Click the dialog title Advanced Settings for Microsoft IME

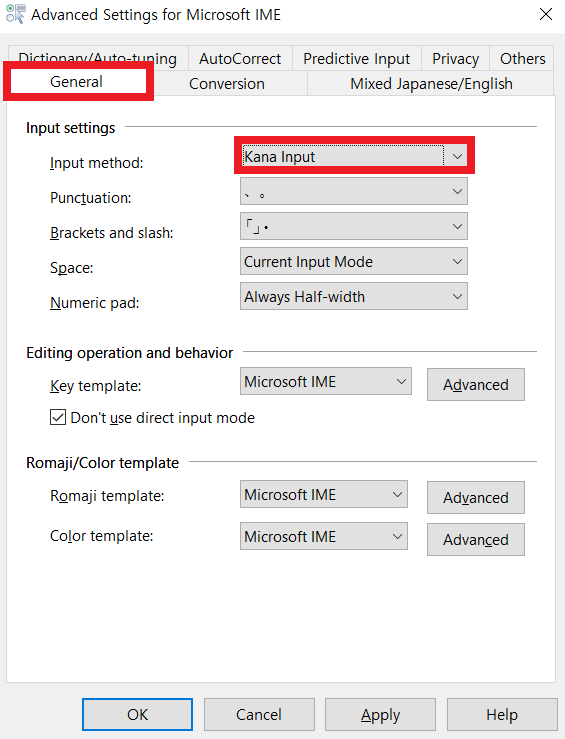point(156,15)
